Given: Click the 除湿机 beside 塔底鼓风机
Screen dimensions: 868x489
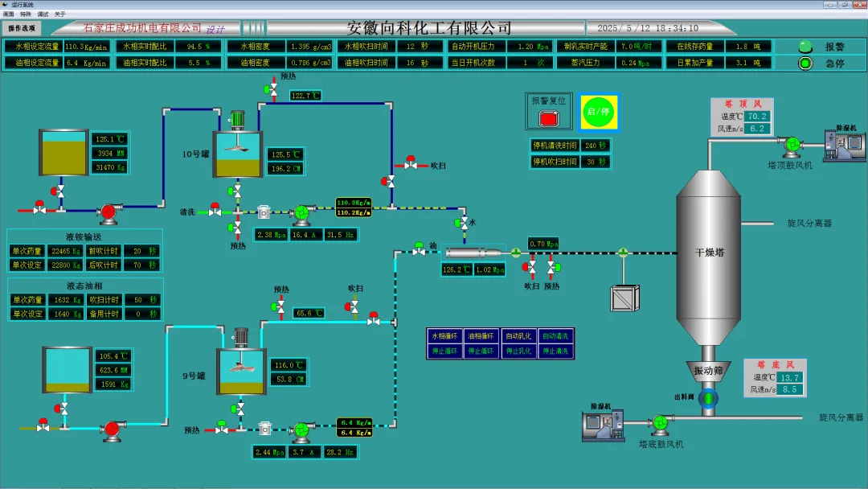Looking at the screenshot, I should tap(603, 425).
